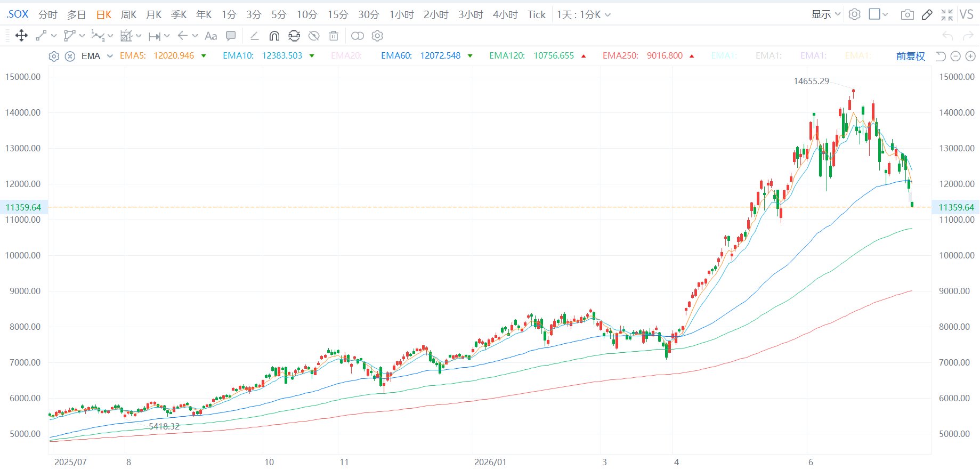Click the .SOX symbol name
This screenshot has width=980, height=470.
click(18, 14)
